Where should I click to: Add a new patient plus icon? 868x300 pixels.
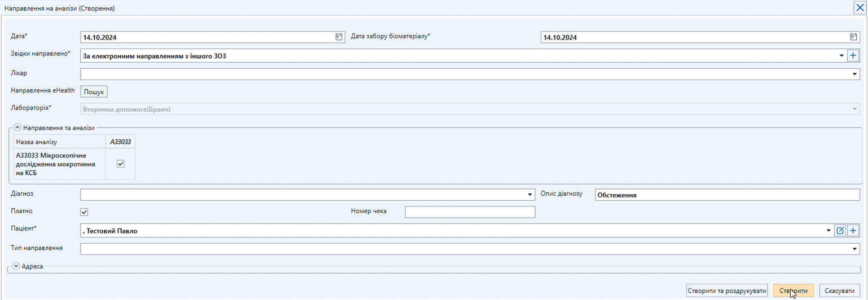click(x=853, y=231)
